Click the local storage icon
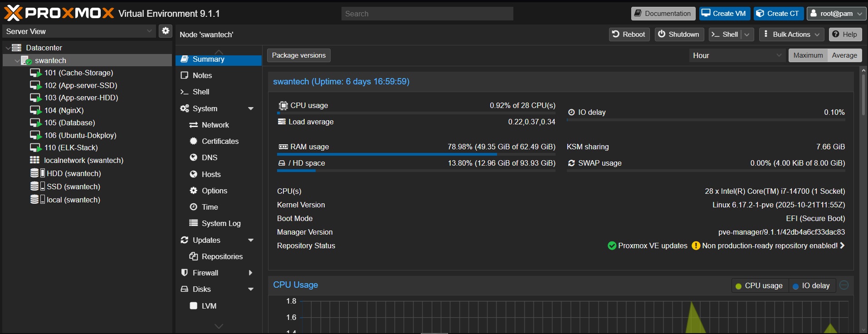Viewport: 868px width, 334px height. pos(37,199)
